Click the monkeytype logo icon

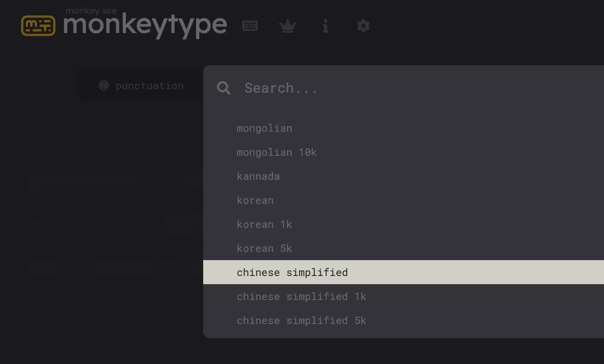(x=38, y=26)
